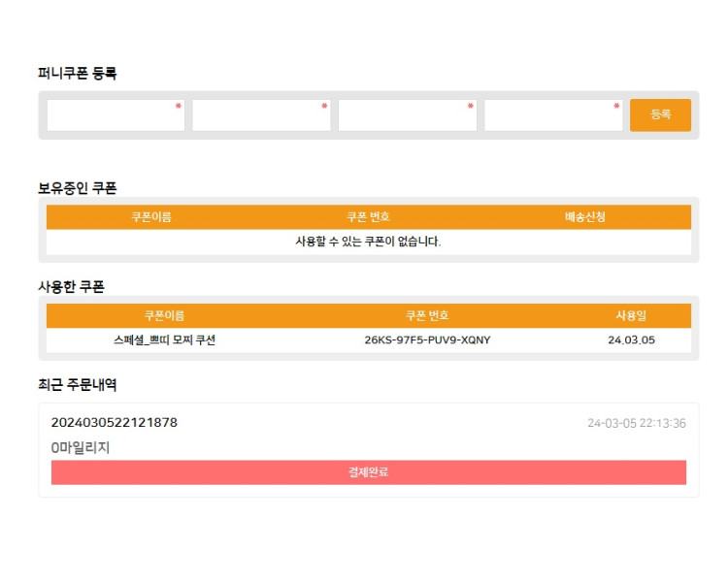Viewport: 728px width, 582px height.
Task: Click the first coupon code input field
Action: pyautogui.click(x=116, y=115)
